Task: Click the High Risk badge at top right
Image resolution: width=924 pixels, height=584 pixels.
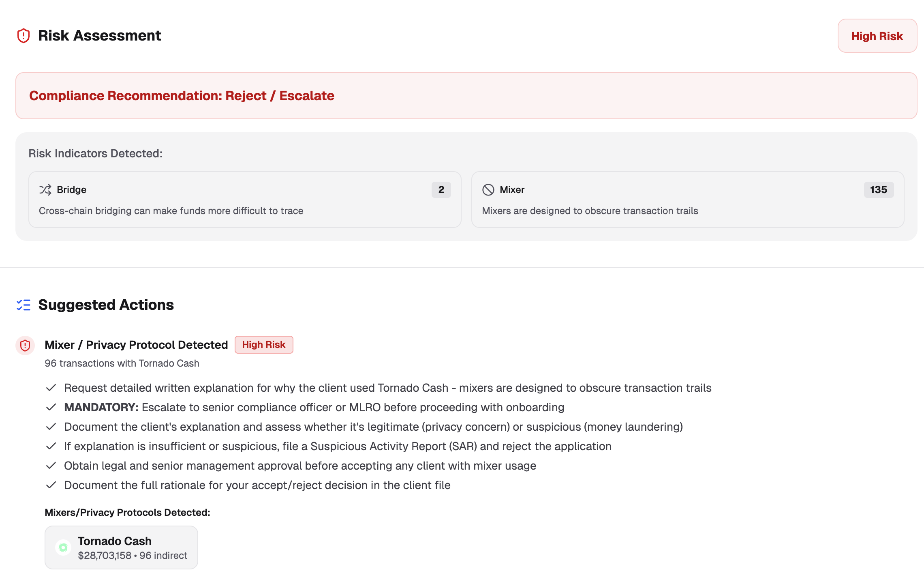Action: [x=877, y=36]
